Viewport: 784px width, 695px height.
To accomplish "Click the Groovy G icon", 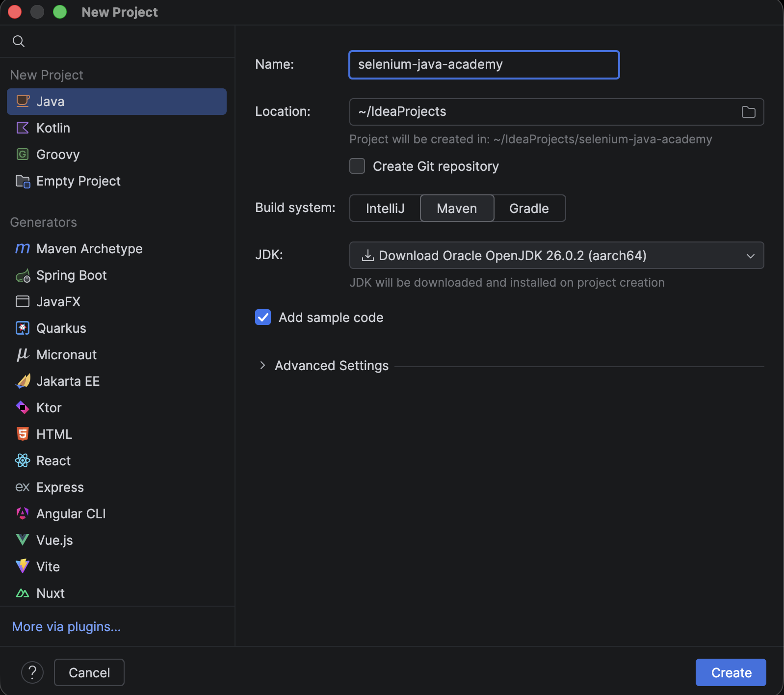I will tap(23, 154).
